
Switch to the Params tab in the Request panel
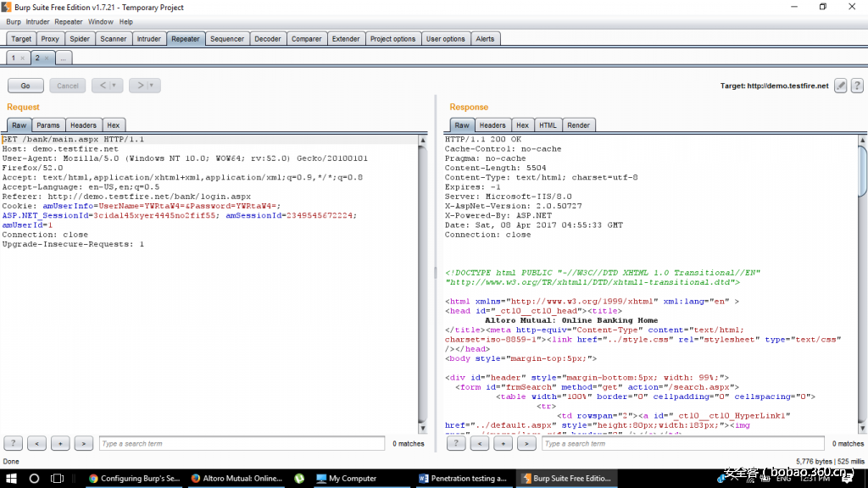pos(48,125)
